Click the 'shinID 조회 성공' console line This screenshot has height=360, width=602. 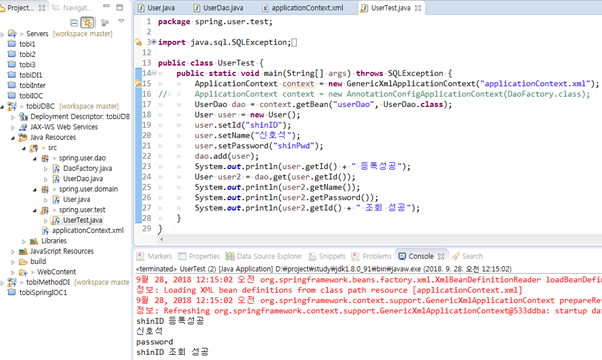pos(172,352)
